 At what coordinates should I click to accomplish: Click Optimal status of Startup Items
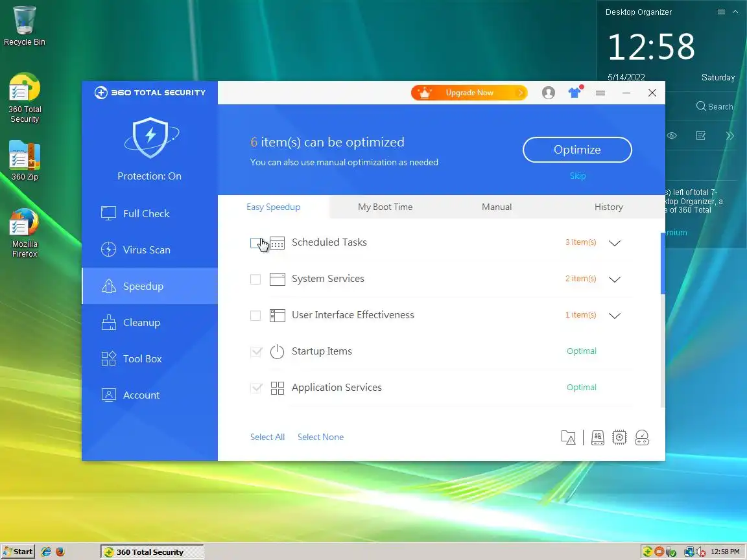tap(581, 351)
